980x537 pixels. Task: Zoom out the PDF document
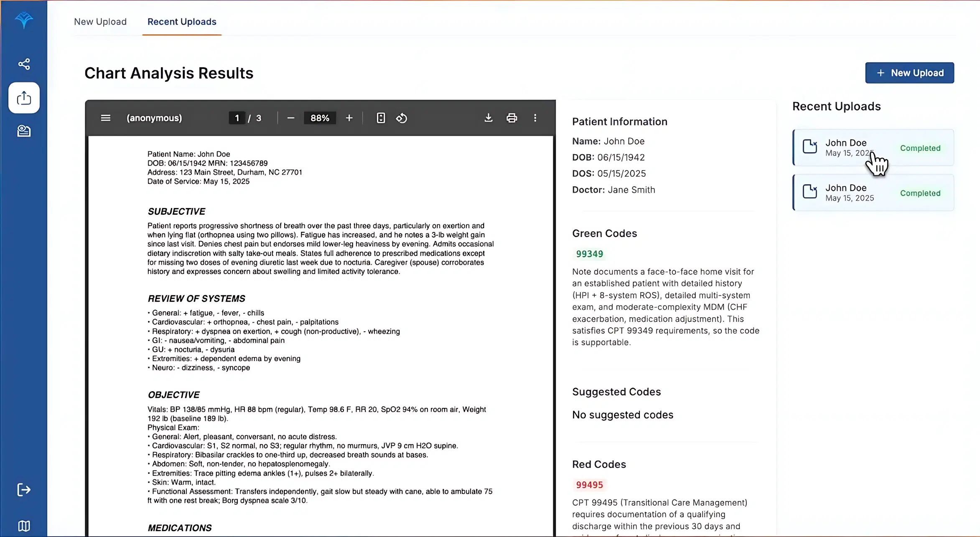tap(291, 118)
